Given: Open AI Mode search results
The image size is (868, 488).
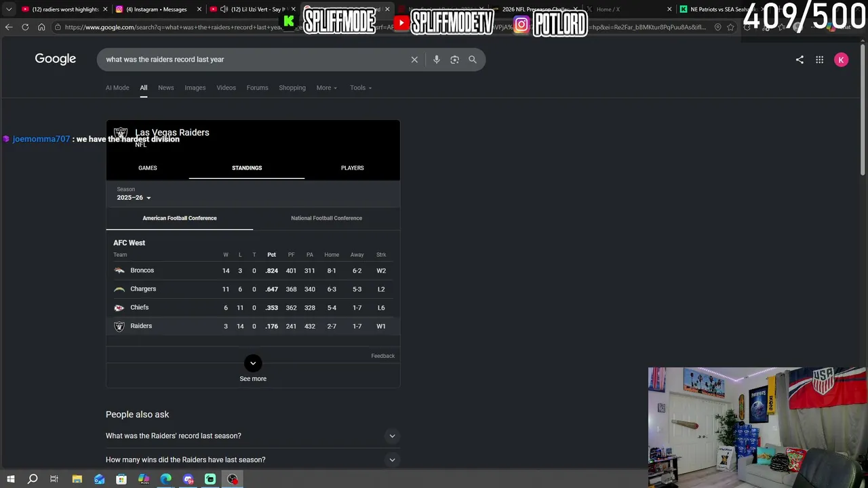Looking at the screenshot, I should 117,87.
